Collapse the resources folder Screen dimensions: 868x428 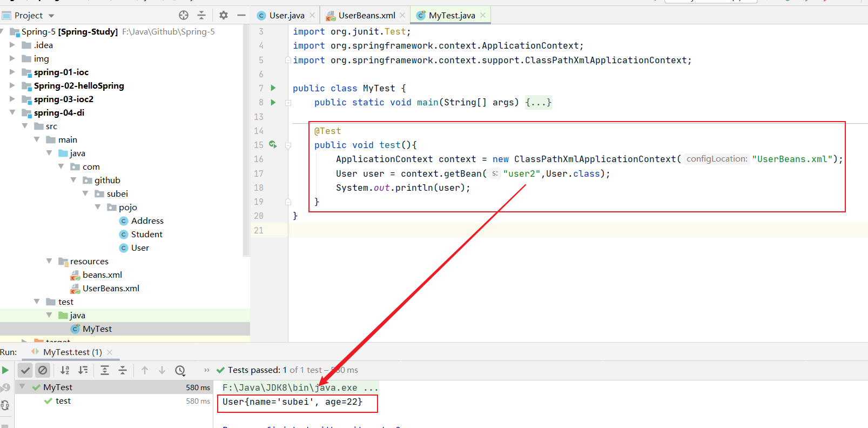click(x=49, y=261)
